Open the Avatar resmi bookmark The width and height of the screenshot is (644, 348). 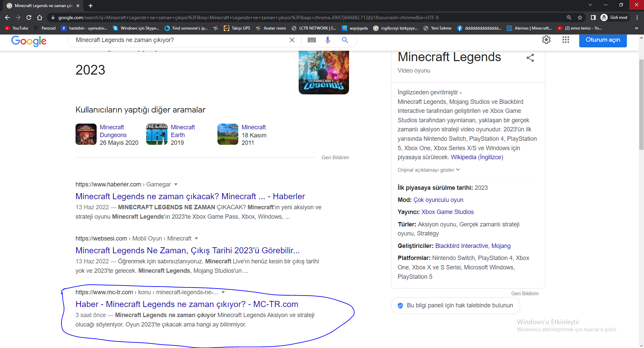pos(271,28)
